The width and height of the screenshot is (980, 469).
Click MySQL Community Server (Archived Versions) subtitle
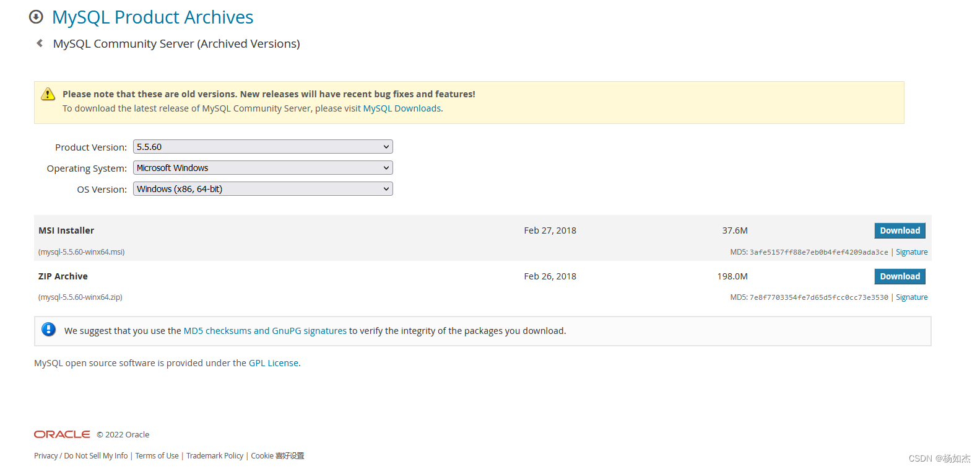pyautogui.click(x=176, y=44)
